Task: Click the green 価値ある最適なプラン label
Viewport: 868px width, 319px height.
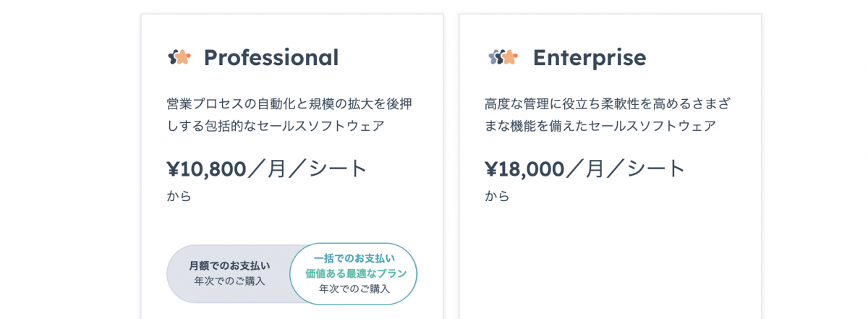Action: (x=356, y=273)
